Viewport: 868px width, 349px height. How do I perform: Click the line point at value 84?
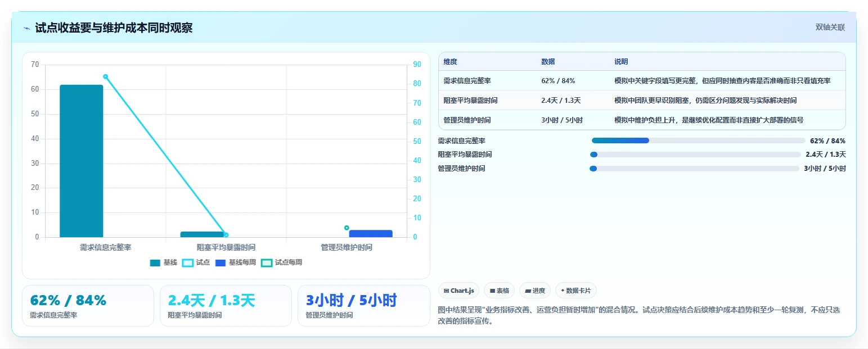tap(105, 76)
